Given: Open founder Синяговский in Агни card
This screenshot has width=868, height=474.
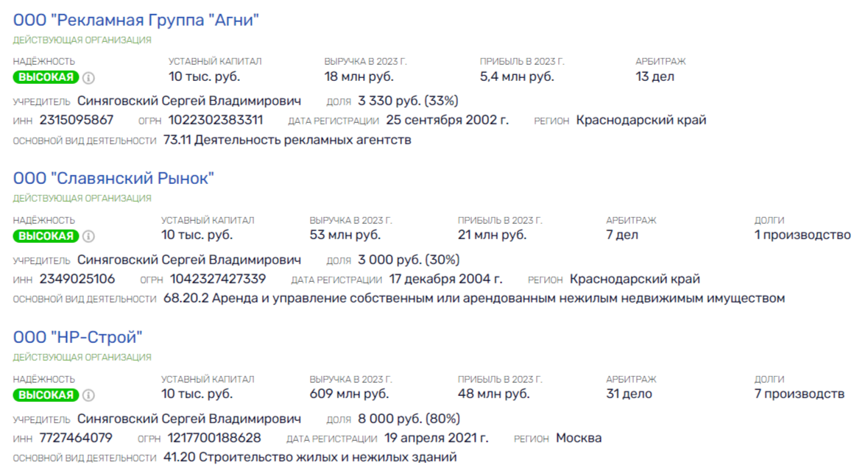Looking at the screenshot, I should [x=188, y=101].
